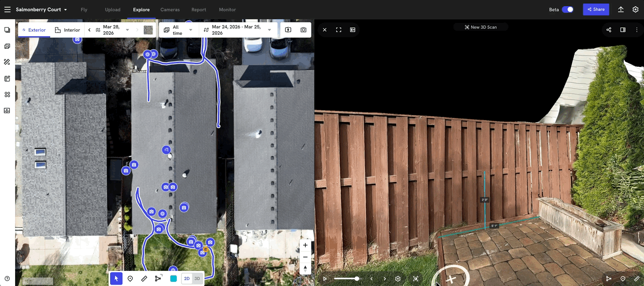Screen dimensions: 644x286
Task: Select the location pin tool on the map toolbar
Action: click(x=130, y=278)
